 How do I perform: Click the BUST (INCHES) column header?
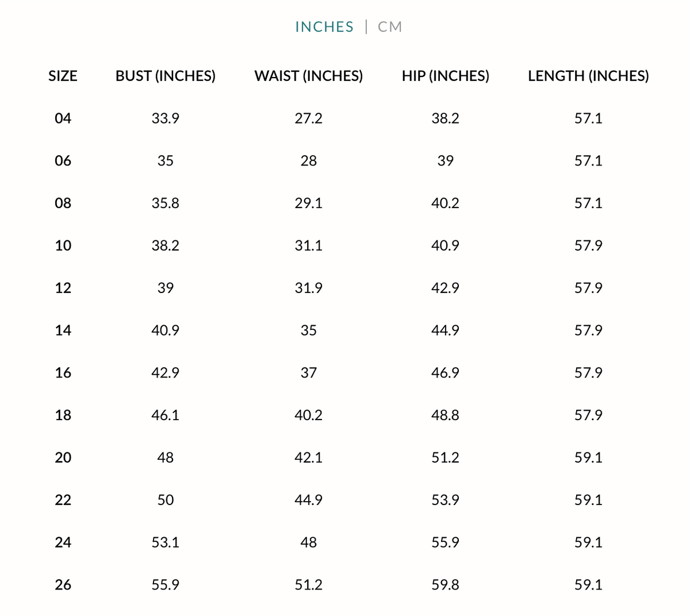click(166, 76)
